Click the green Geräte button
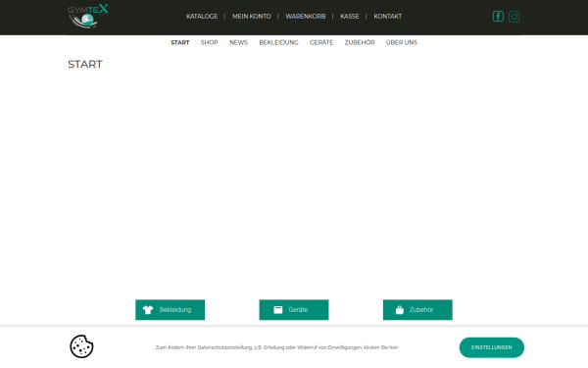This screenshot has height=368, width=588. (294, 310)
